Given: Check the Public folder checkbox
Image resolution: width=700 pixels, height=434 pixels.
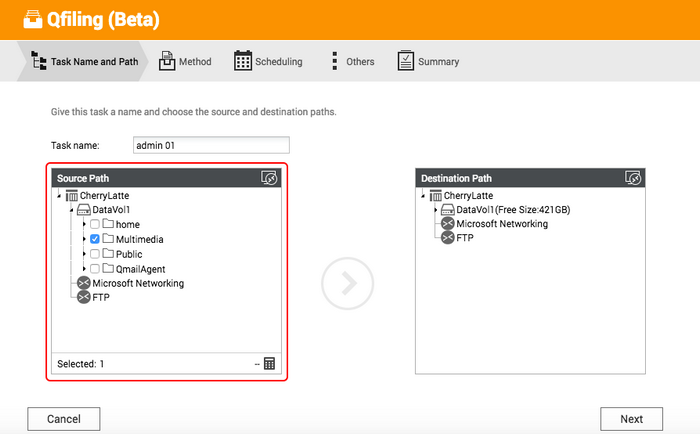Looking at the screenshot, I should pos(95,254).
